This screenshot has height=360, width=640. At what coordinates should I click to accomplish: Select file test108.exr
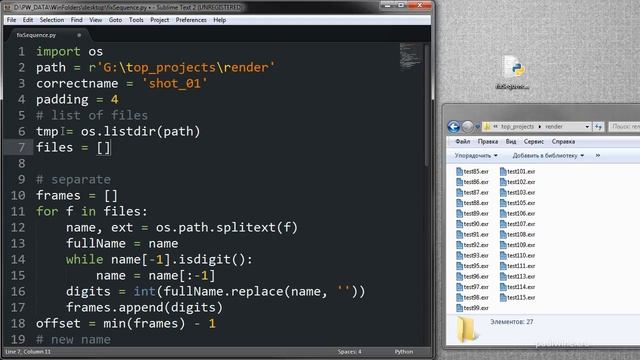518,235
